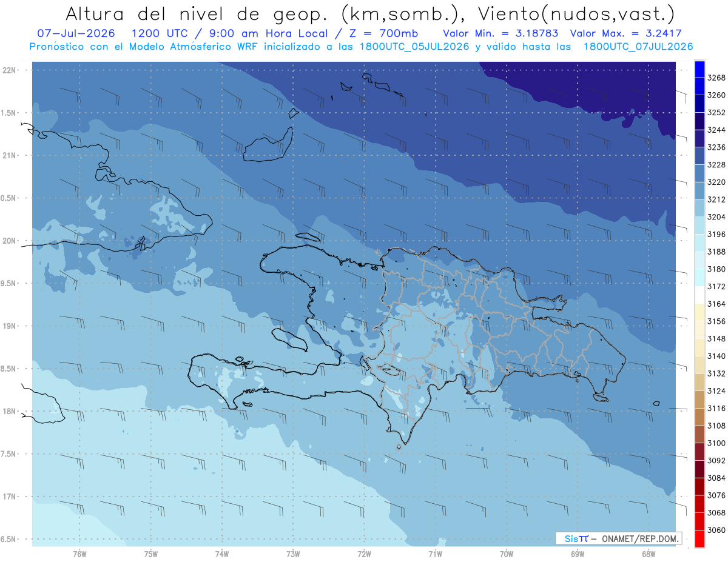Click the 3100 colorbar value
728x562 pixels.
point(716,443)
